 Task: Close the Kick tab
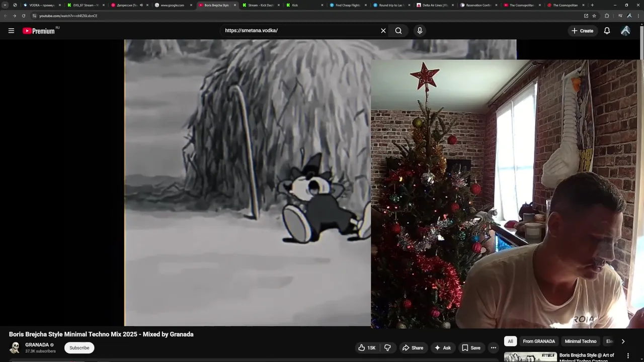pyautogui.click(x=322, y=5)
